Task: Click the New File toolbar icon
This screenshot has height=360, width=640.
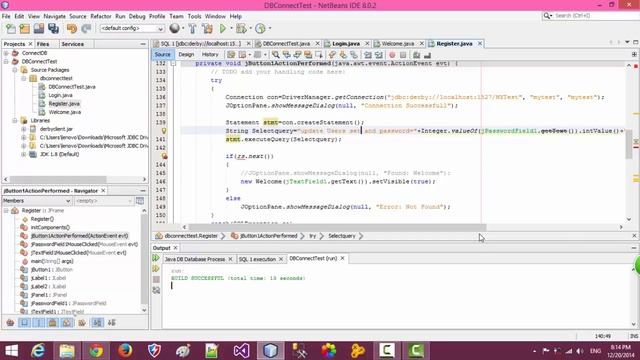Action: (x=11, y=29)
